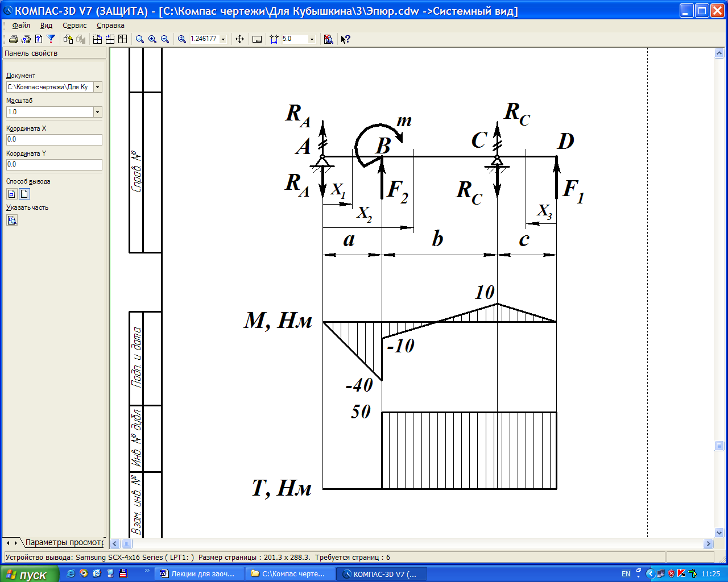Open the printer setup icon
The width and height of the screenshot is (728, 582).
(26, 39)
